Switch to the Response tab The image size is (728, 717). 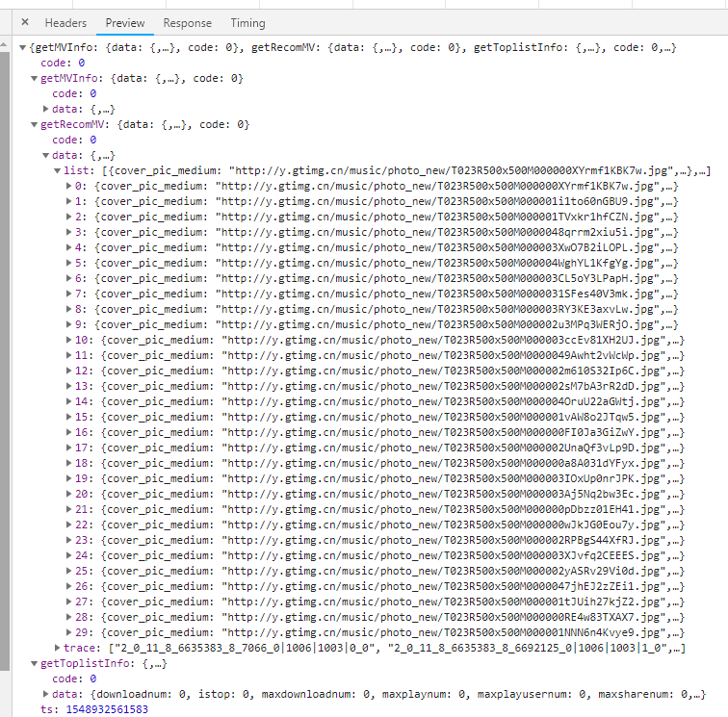coord(187,23)
